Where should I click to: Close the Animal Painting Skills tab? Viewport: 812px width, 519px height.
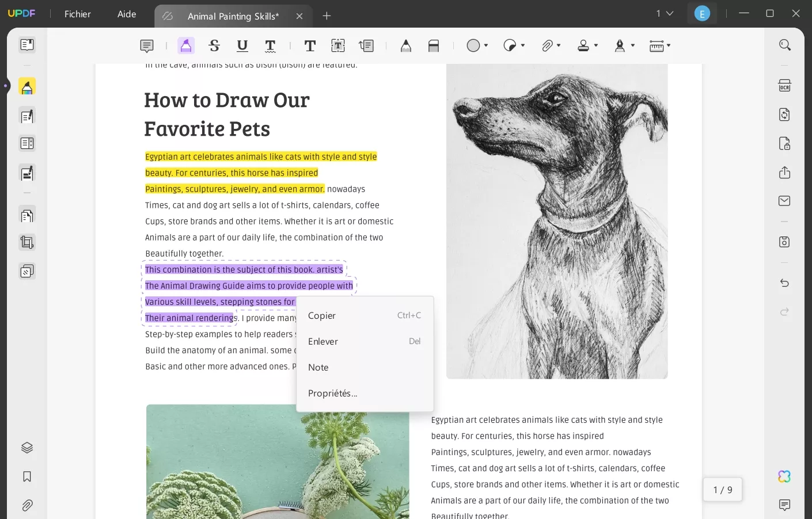point(299,16)
